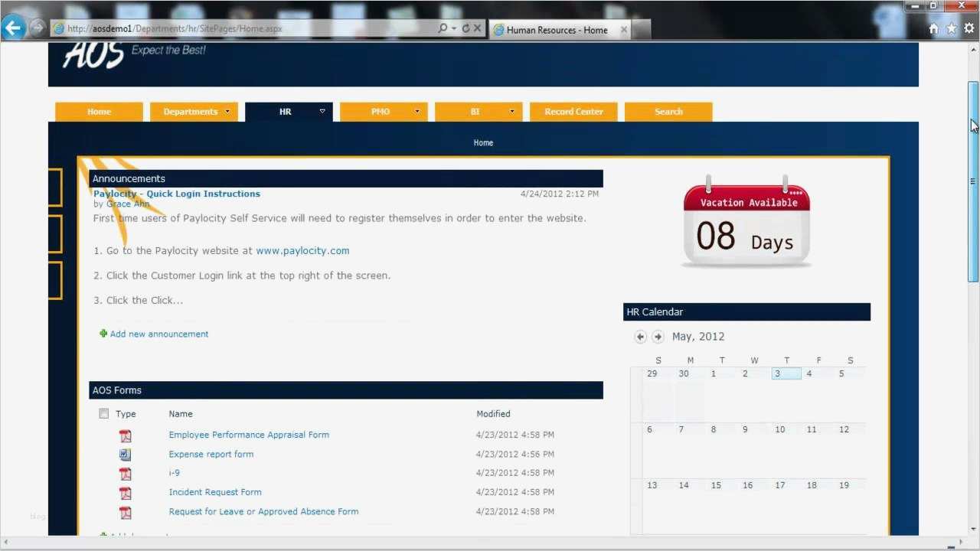Toggle the select-all checkbox in AOS Forms header
Viewport: 980px width, 551px height.
[x=103, y=413]
